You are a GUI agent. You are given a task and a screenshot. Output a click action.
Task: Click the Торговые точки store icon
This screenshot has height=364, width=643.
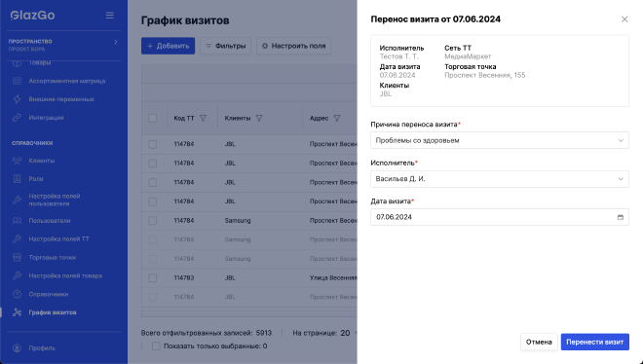[17, 258]
